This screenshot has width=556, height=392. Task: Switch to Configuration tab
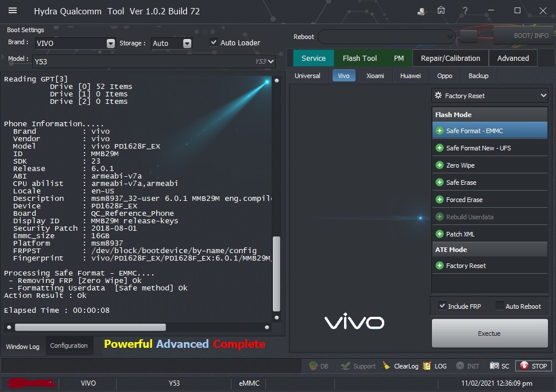coord(69,346)
